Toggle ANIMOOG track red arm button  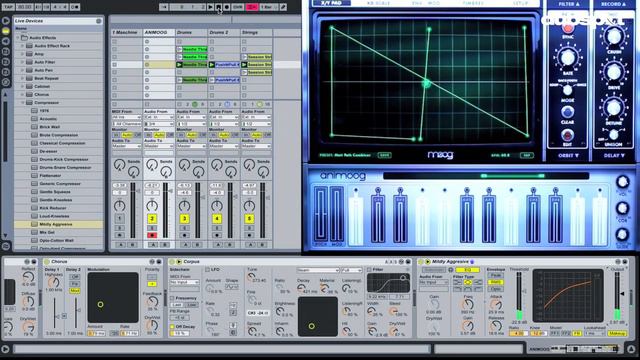point(152,236)
